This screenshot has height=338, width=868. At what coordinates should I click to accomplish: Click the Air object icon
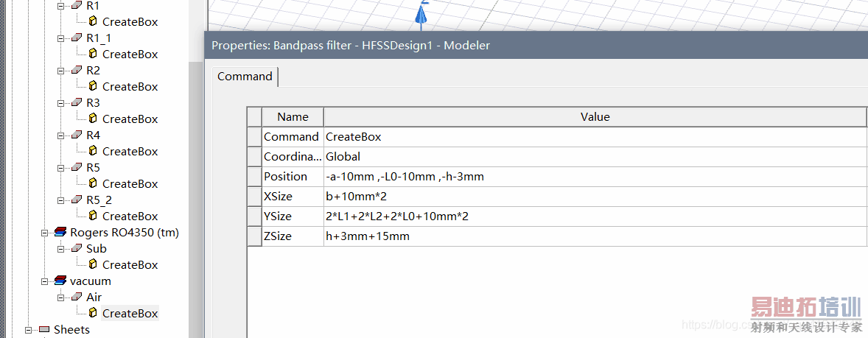coord(77,297)
